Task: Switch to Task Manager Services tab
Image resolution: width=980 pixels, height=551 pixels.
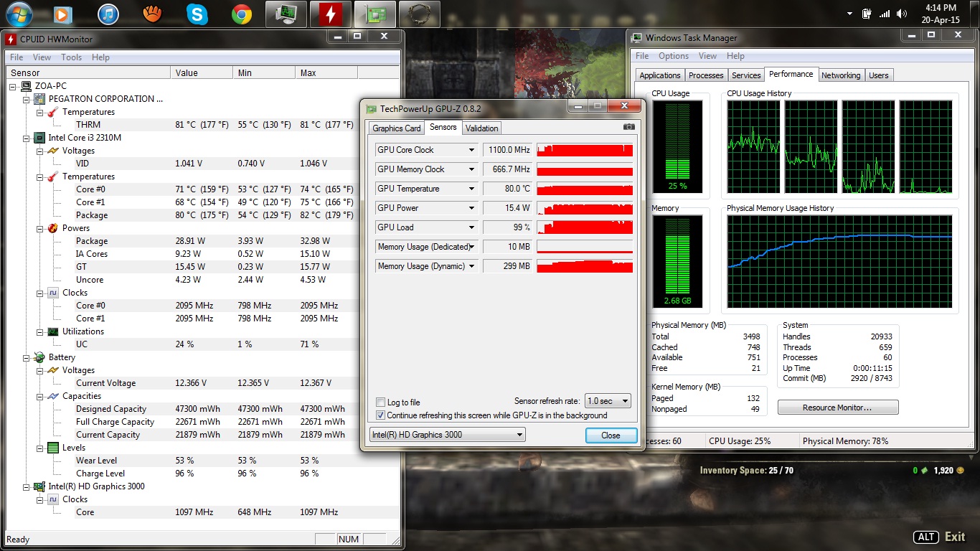Action: 746,75
